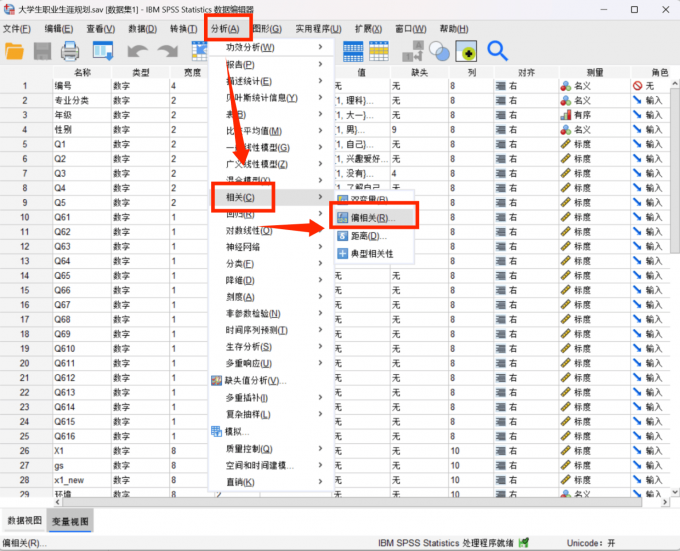Choose the 时间序列预测(T) menu entry
Viewport: 680px width, 551px height.
tap(269, 330)
